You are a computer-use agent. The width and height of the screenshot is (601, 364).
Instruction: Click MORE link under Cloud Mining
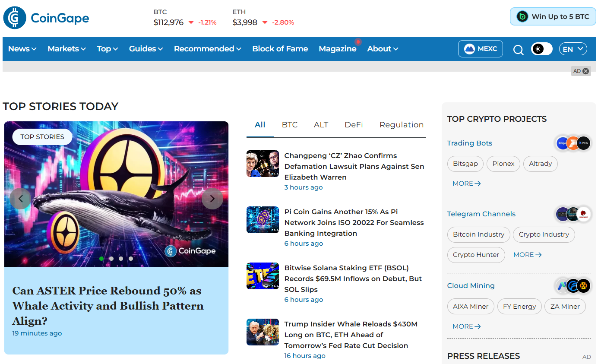click(x=467, y=326)
